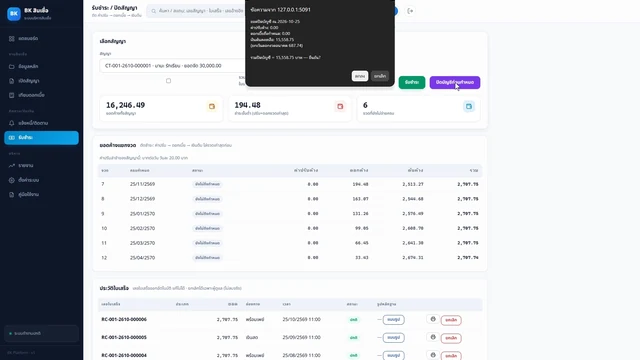
Task: Print receipt RC-001-2610-000005 via printer icon
Action: click(x=433, y=337)
